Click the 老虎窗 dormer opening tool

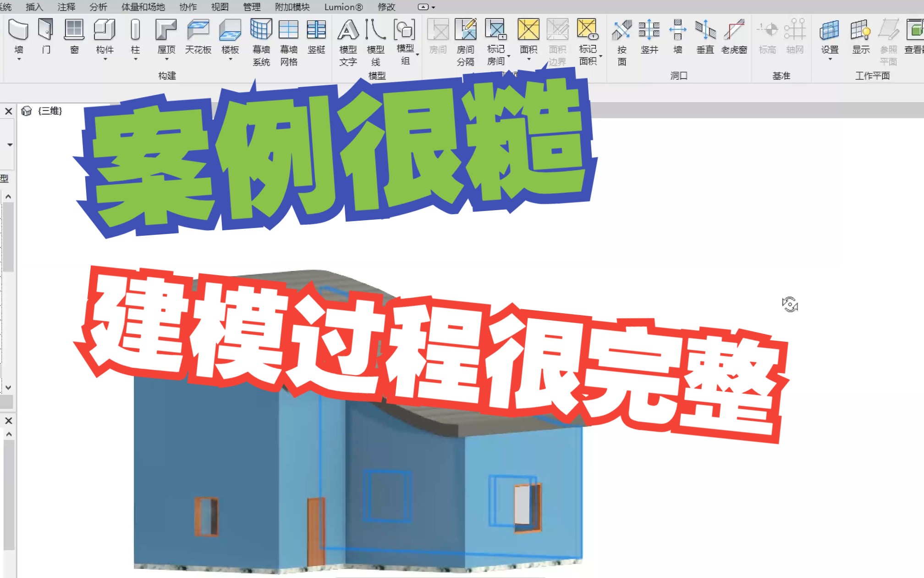pos(734,30)
